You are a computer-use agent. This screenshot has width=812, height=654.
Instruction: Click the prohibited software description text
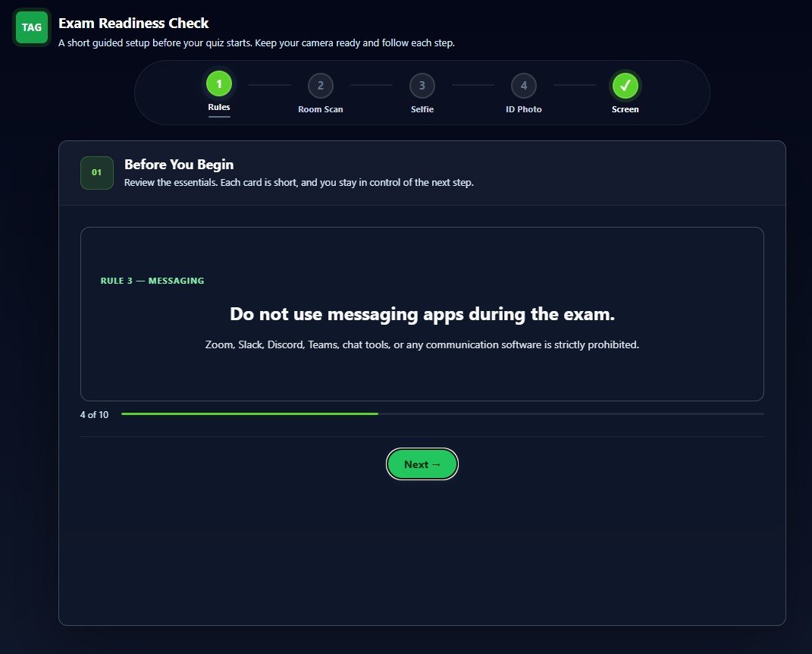[422, 344]
